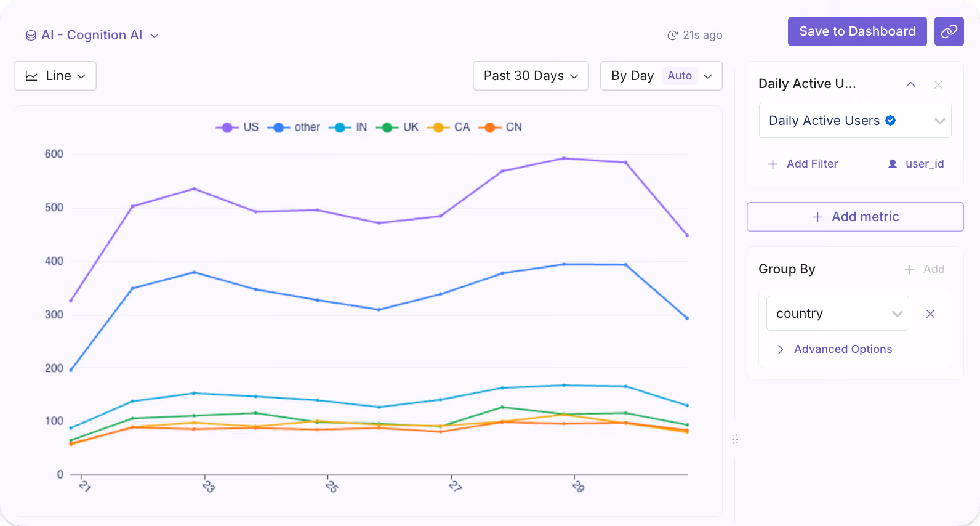
Task: Toggle the other series in legend
Action: pos(294,127)
